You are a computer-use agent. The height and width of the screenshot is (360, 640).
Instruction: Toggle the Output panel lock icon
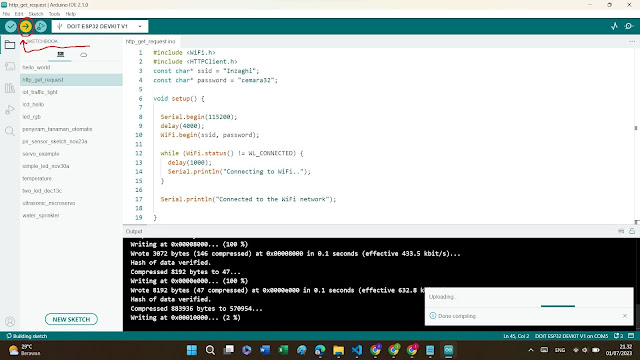632,231
